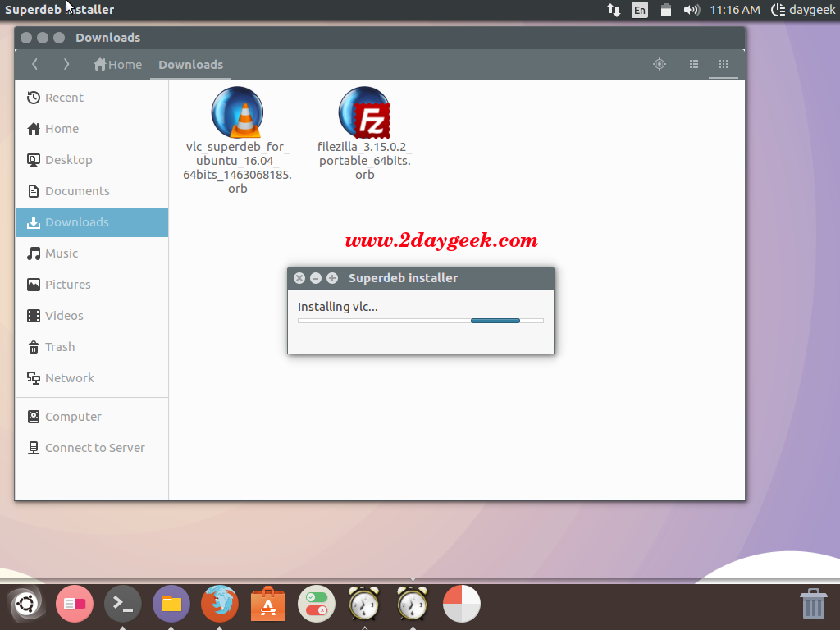This screenshot has height=630, width=840.
Task: Switch to list view
Action: coord(694,64)
